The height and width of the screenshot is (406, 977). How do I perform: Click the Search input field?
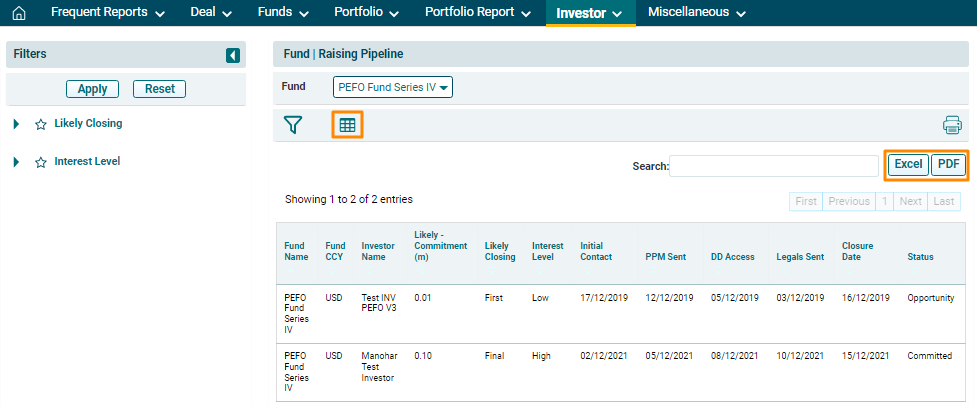pos(773,166)
